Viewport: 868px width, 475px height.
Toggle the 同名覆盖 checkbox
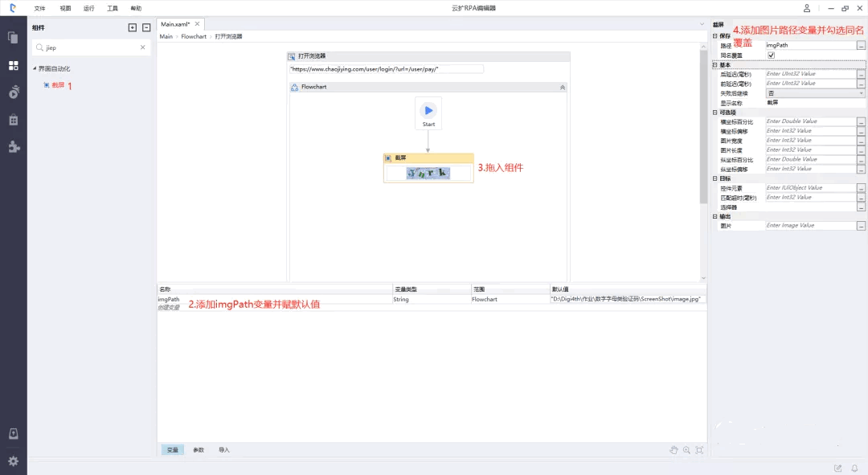(x=772, y=55)
